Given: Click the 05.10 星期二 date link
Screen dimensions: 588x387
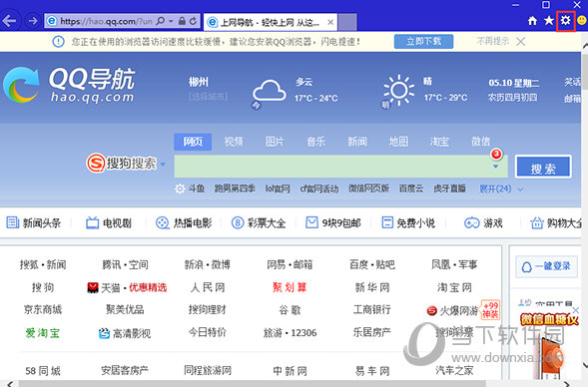Looking at the screenshot, I should click(513, 83).
